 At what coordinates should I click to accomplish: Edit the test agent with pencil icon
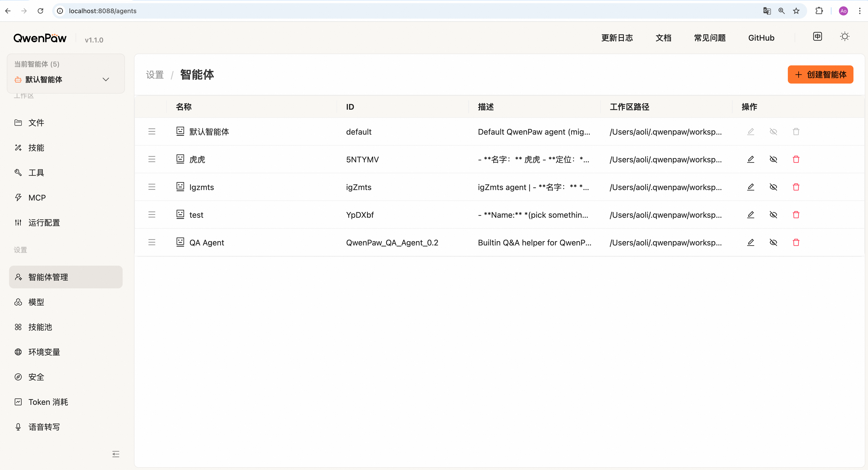(x=750, y=214)
